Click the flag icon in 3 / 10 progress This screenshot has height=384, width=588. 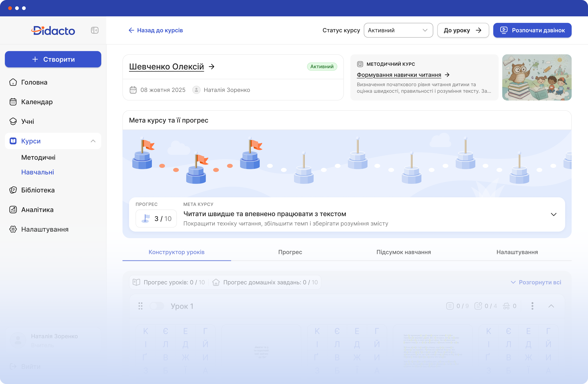[146, 218]
